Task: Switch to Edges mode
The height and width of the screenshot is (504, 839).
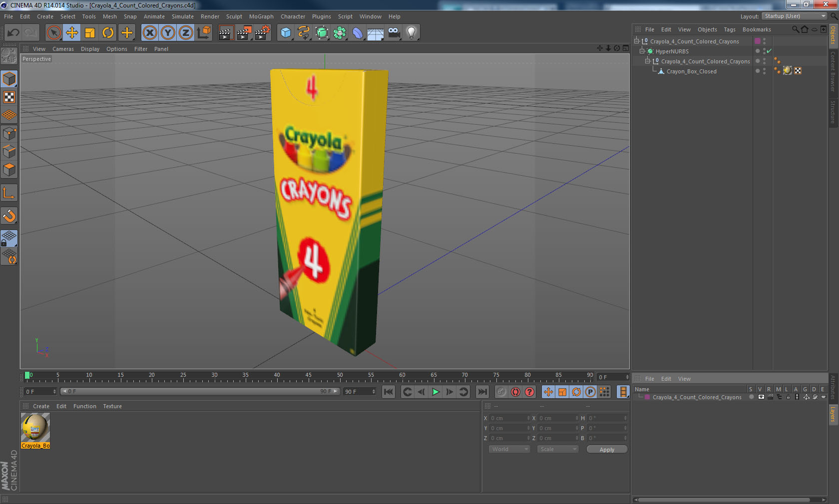Action: coord(9,152)
